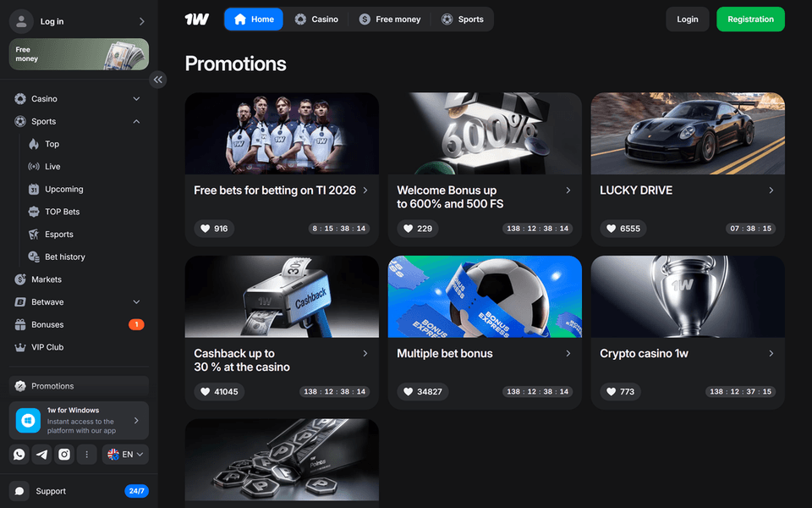Open the black sports car promo image
The width and height of the screenshot is (812, 508).
(x=688, y=134)
